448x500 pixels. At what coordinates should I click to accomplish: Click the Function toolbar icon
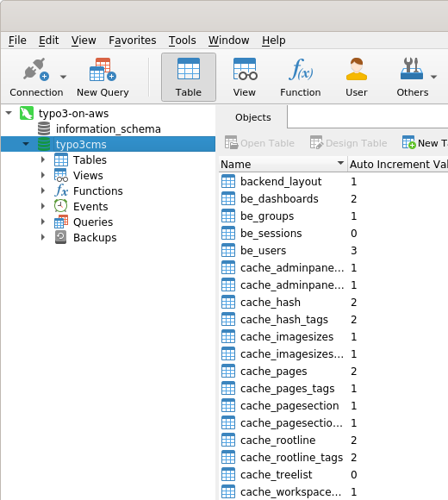[301, 69]
